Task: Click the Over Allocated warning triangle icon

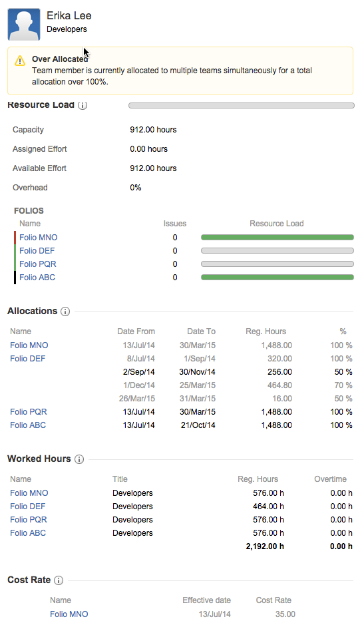Action: (x=20, y=61)
